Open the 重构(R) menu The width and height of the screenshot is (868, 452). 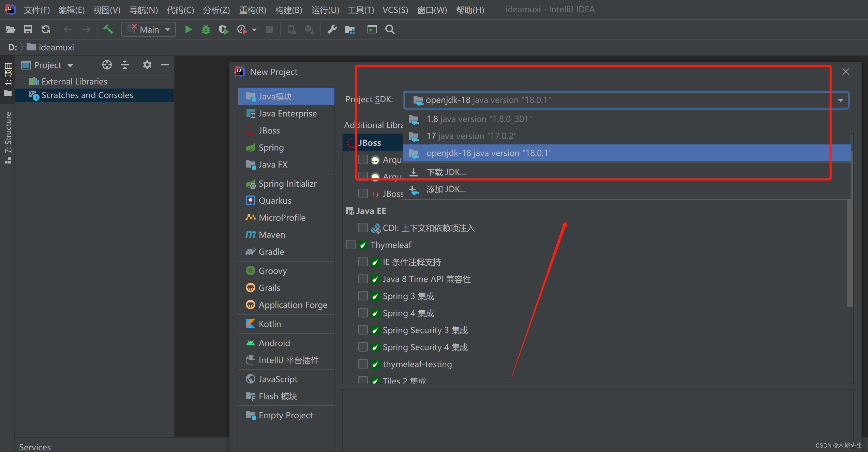click(x=252, y=10)
